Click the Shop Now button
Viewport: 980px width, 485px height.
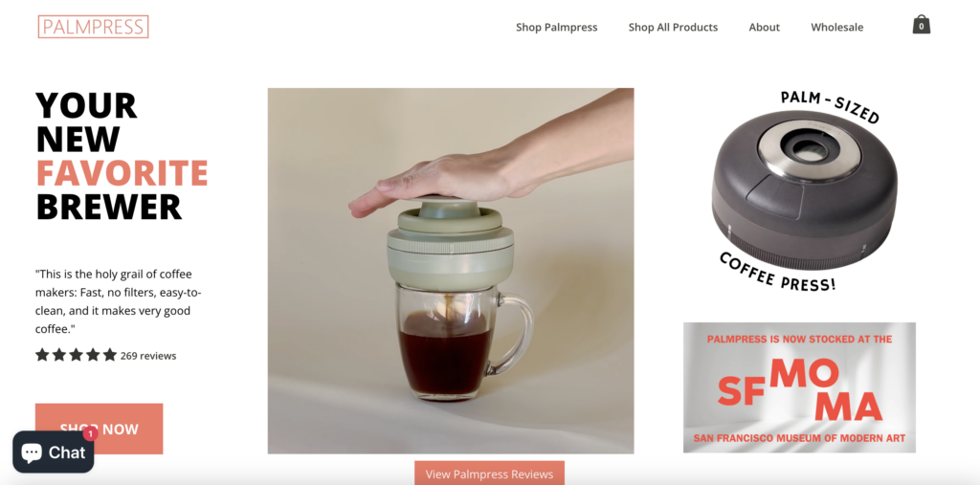point(99,429)
